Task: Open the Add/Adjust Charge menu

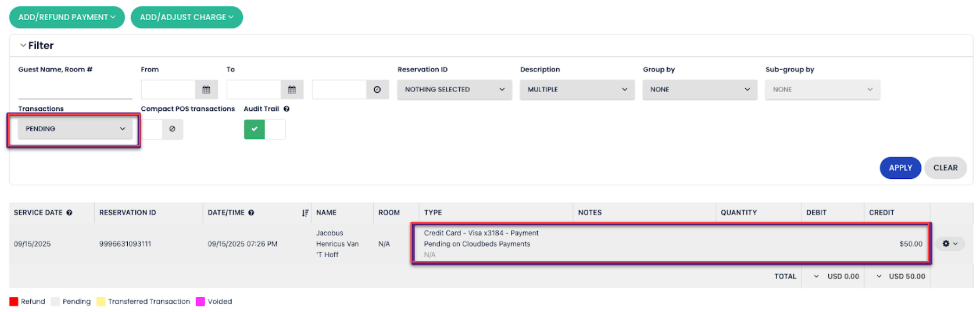Action: [x=186, y=17]
